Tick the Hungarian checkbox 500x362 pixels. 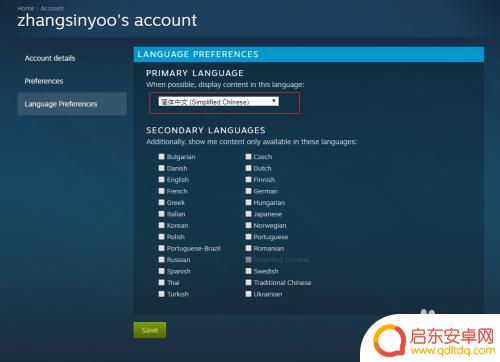point(248,202)
